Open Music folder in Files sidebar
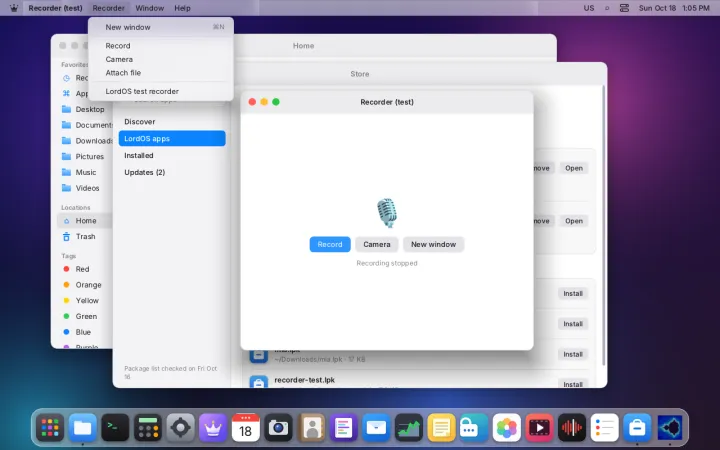The width and height of the screenshot is (720, 450). 85,172
